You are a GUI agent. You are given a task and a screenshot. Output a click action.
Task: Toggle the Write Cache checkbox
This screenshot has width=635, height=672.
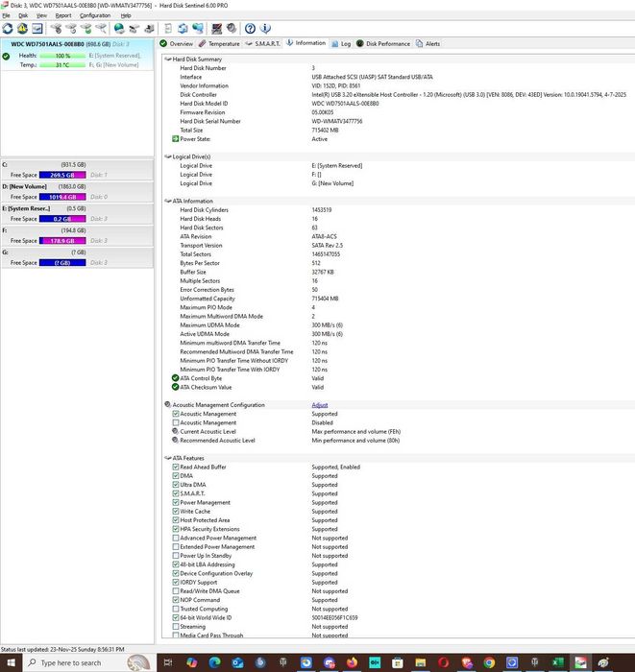click(x=176, y=512)
